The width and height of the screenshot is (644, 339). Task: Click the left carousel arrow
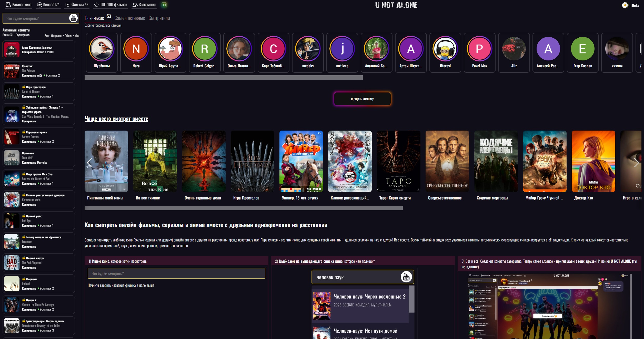[89, 163]
